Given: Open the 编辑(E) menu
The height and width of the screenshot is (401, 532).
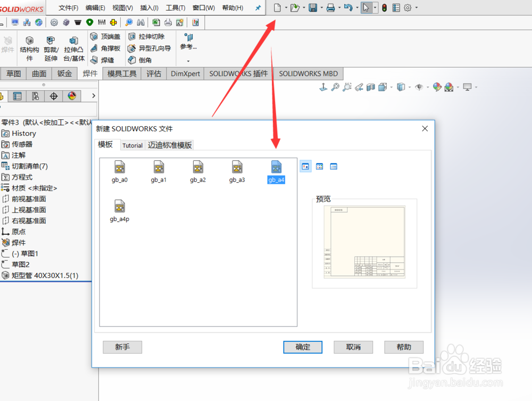Looking at the screenshot, I should (x=95, y=7).
